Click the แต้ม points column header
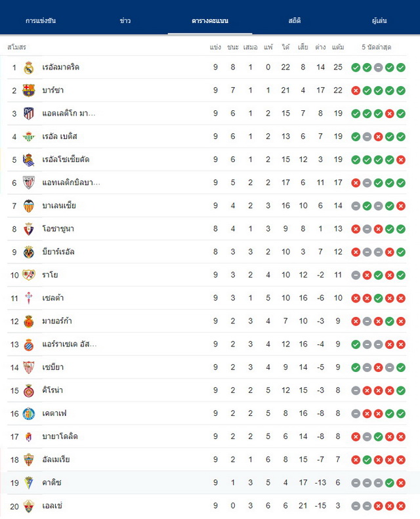The image size is (420, 519). coord(338,47)
